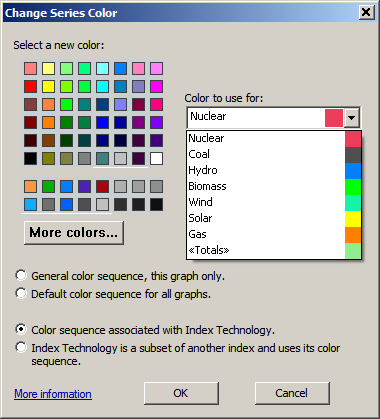Choose Solar from the series list
Screen dimensions: 380x419
tap(274, 218)
